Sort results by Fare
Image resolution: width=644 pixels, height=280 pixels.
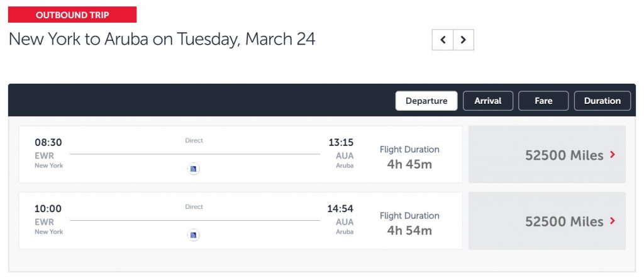click(x=543, y=101)
